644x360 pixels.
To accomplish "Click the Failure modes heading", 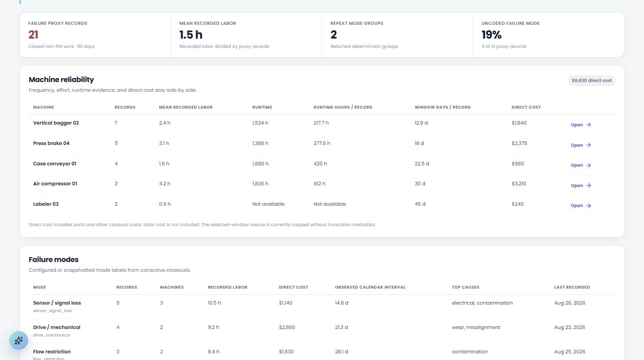I will (54, 259).
